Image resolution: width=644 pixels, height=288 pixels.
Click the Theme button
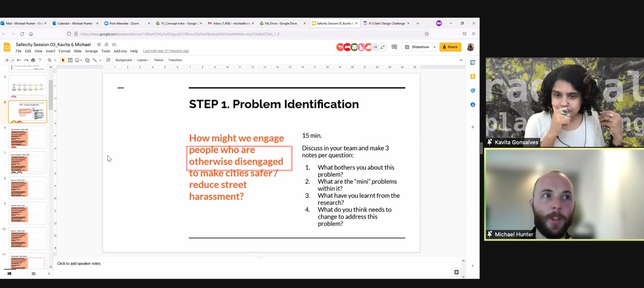click(x=158, y=60)
